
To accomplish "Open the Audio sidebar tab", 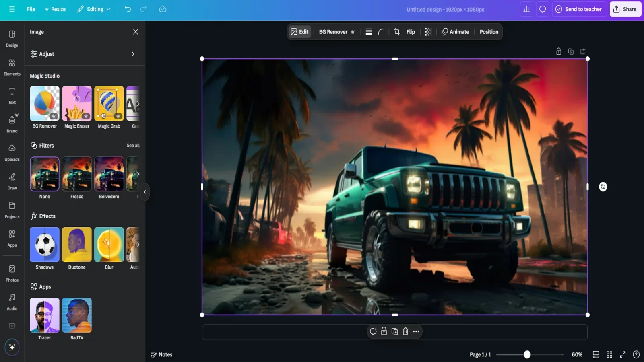I will click(x=12, y=302).
